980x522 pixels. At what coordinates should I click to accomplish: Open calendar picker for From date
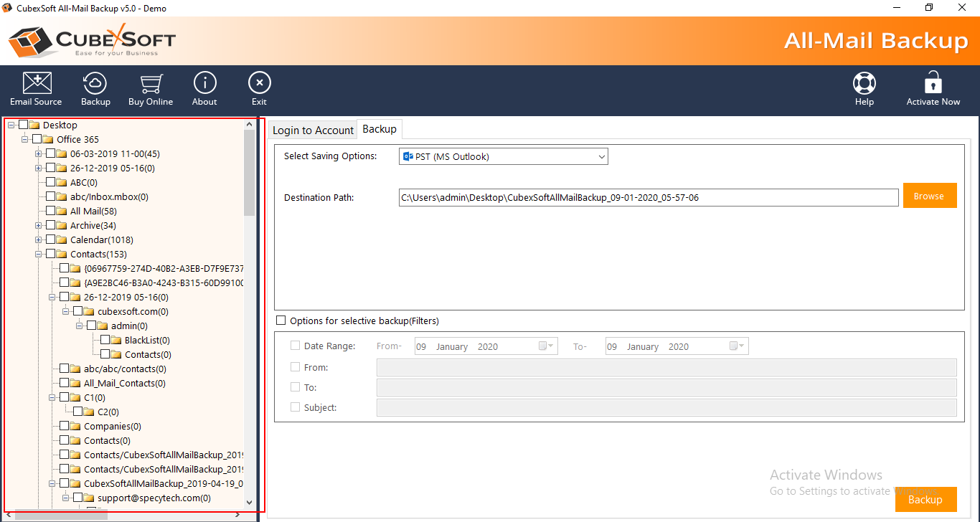pyautogui.click(x=547, y=346)
